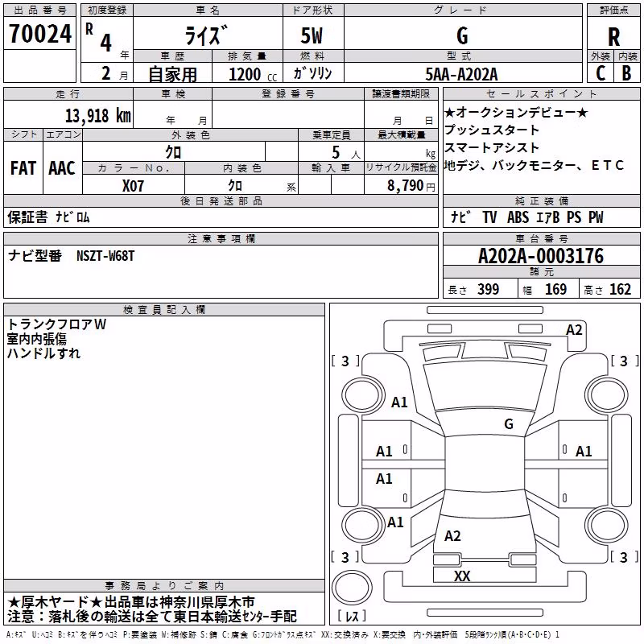Select color number X07

click(x=133, y=186)
